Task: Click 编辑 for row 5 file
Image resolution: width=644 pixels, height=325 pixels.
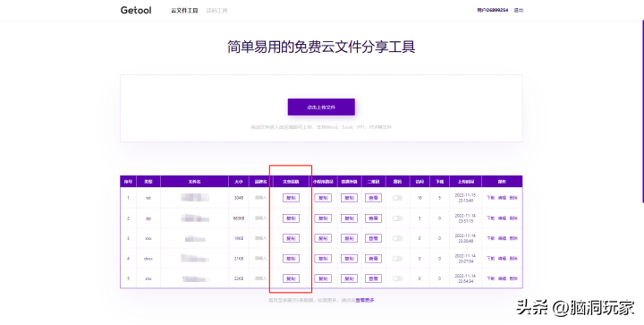Action: click(502, 278)
